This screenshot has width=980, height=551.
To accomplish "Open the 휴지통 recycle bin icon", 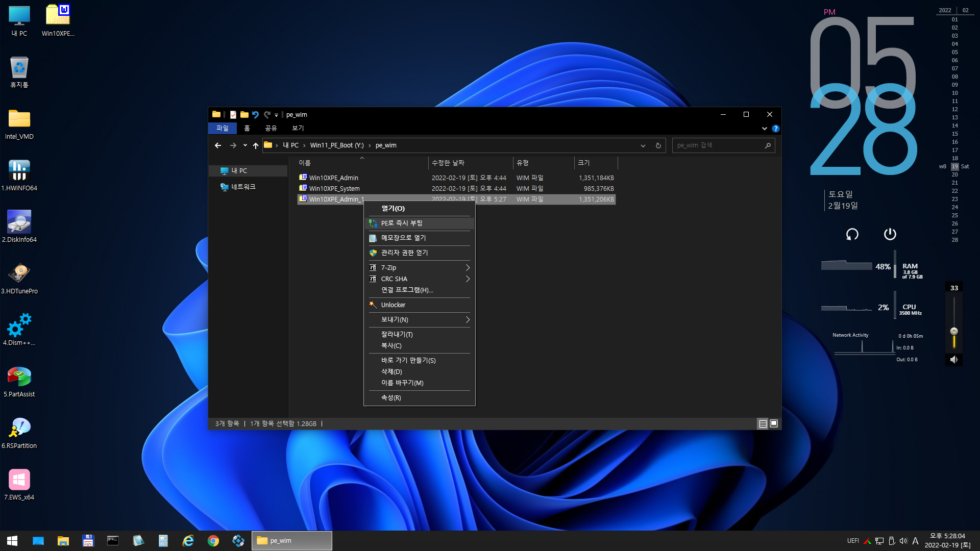I will [x=19, y=72].
